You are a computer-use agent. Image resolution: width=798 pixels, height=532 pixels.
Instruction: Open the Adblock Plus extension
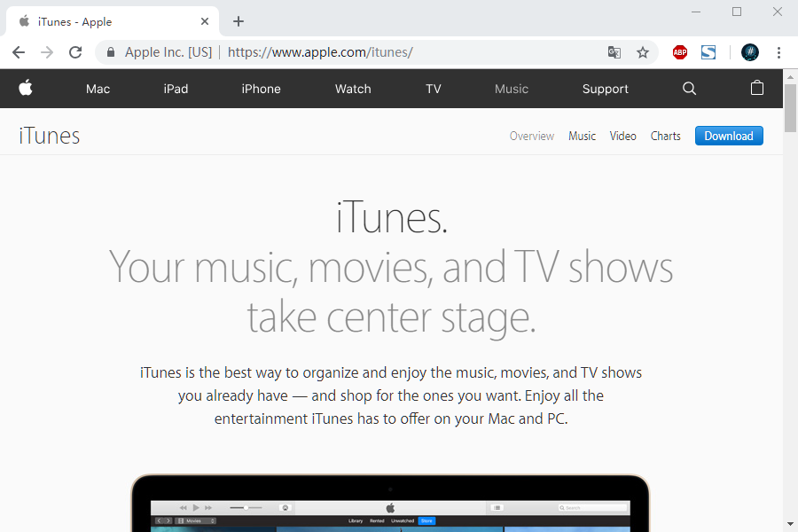click(x=680, y=52)
